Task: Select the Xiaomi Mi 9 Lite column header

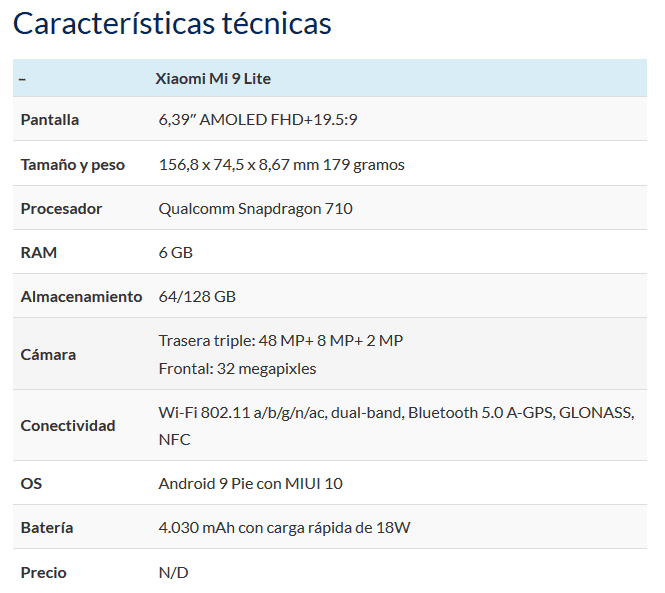Action: (213, 79)
